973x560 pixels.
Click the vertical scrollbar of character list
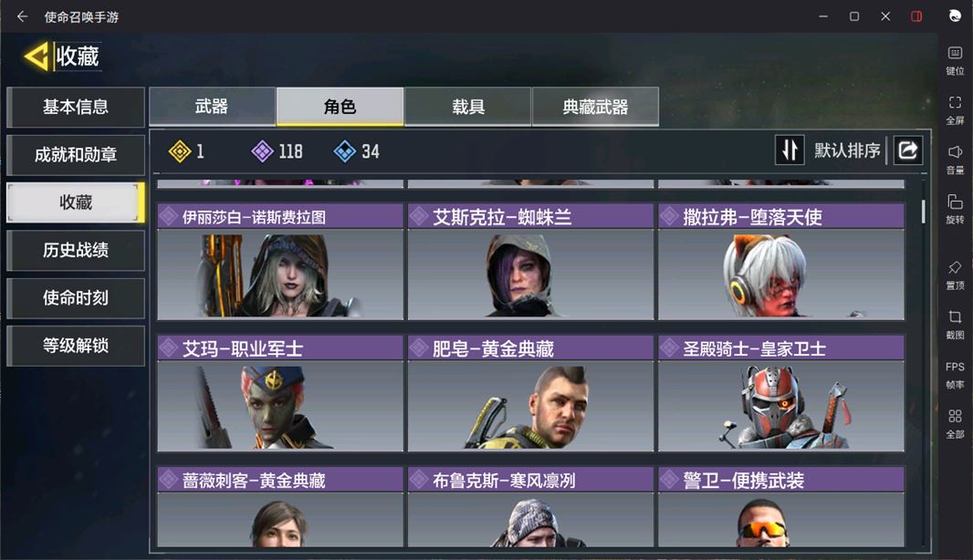(924, 211)
